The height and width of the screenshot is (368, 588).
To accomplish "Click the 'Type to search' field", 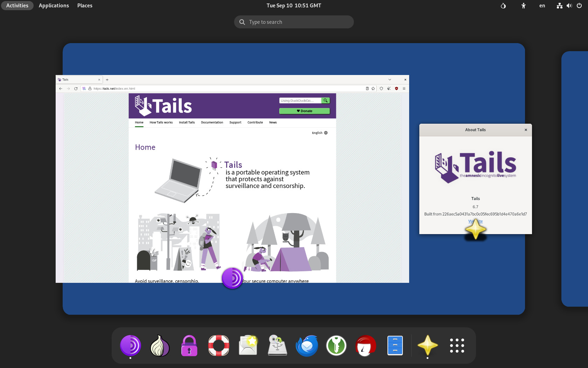I will tap(294, 22).
